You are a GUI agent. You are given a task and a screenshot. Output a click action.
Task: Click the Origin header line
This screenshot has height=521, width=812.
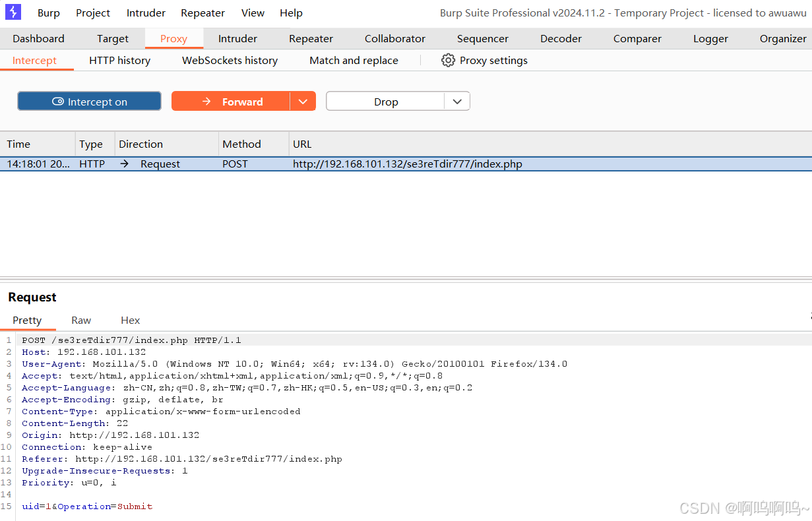(110, 435)
